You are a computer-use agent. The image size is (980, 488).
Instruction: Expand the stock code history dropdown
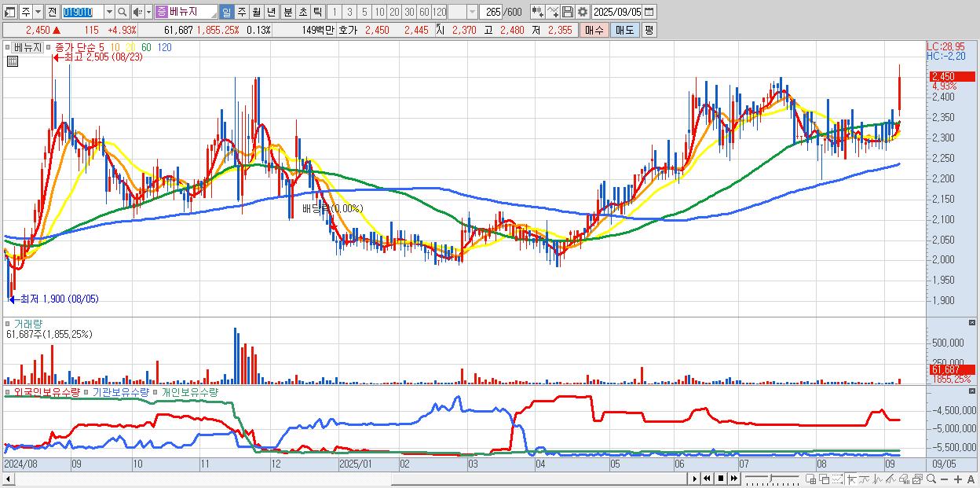[109, 12]
